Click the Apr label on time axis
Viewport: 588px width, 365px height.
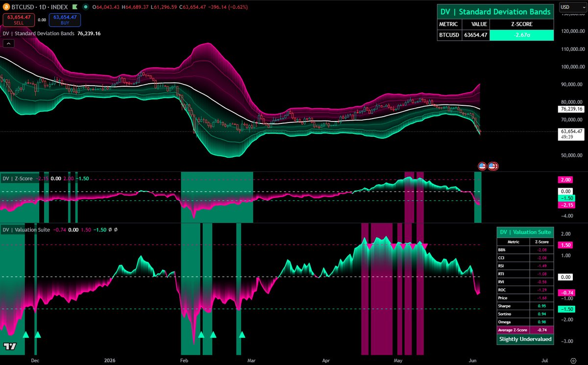[x=327, y=360]
